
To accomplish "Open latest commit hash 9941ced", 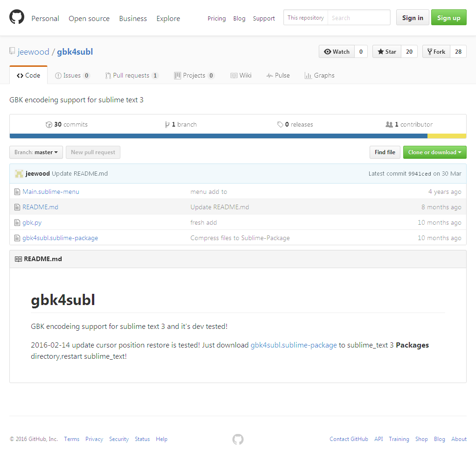I will (x=420, y=174).
